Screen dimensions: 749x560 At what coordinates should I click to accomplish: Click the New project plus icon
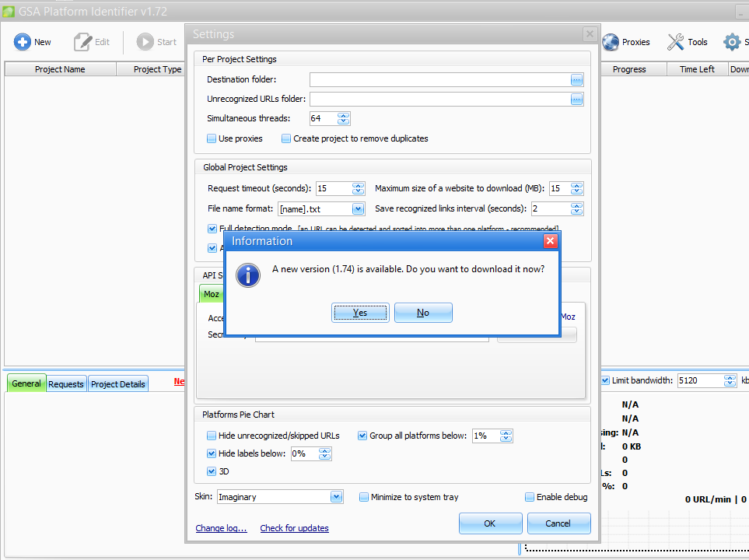click(22, 42)
